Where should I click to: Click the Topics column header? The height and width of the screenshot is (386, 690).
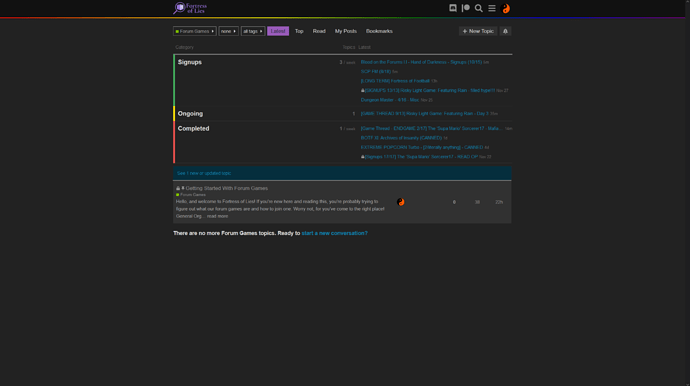349,47
